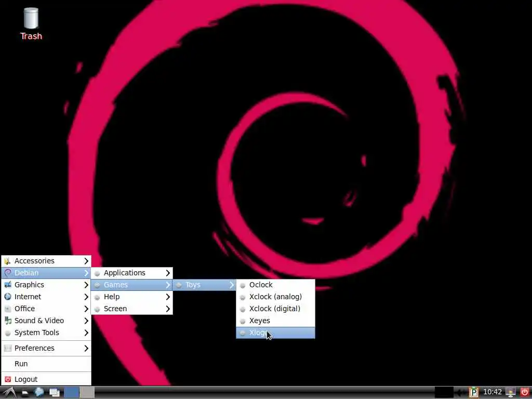Click the Help entry icon
532x399 pixels.
[x=97, y=297]
